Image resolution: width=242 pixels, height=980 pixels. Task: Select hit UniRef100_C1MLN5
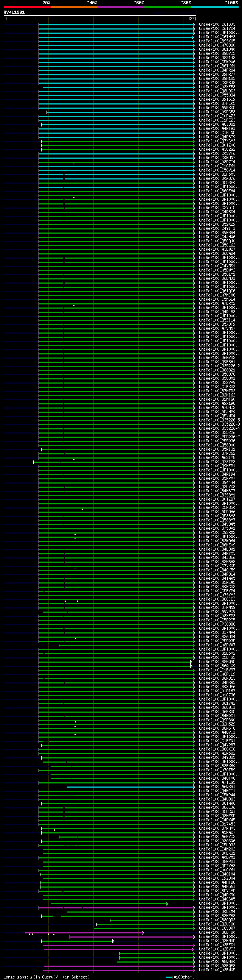coord(217,133)
